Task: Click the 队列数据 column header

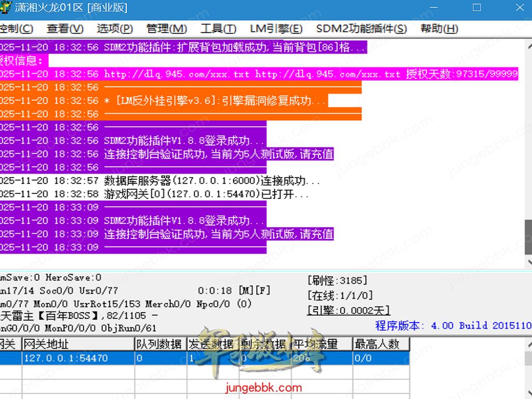Action: 160,344
